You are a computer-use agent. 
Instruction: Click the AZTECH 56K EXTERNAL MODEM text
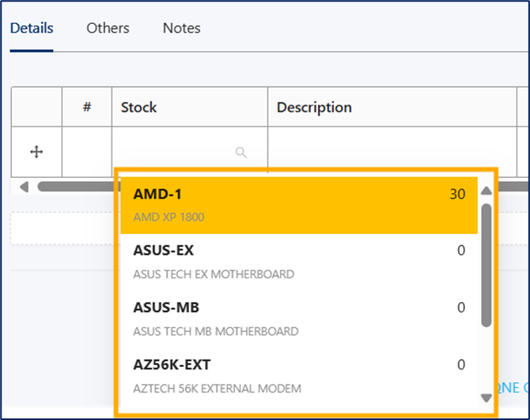(x=217, y=388)
